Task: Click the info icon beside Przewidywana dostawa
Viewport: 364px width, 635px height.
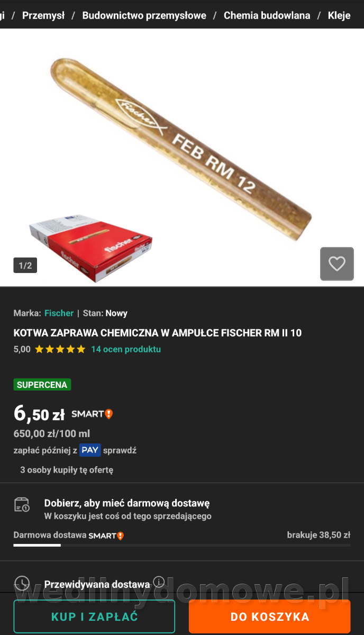Action: click(x=159, y=583)
